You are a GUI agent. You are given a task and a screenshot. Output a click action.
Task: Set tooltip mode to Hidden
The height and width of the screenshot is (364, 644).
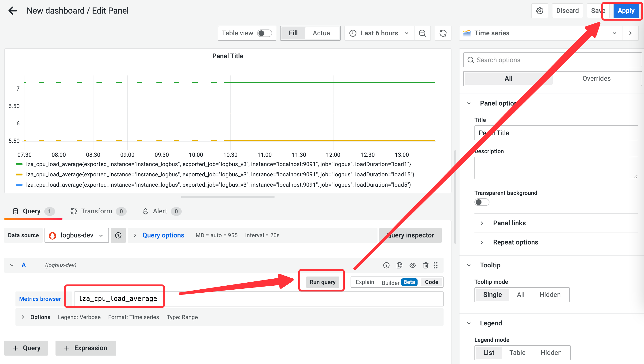coord(550,295)
